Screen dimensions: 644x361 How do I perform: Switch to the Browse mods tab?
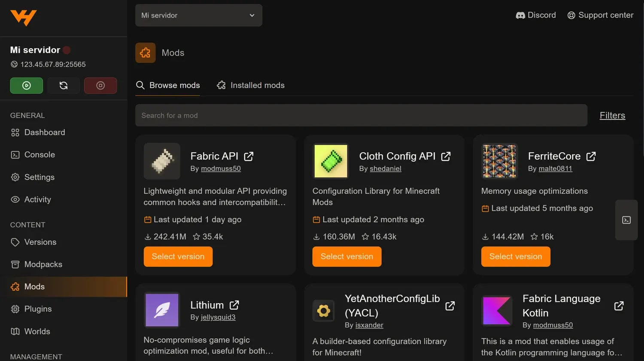pyautogui.click(x=168, y=85)
